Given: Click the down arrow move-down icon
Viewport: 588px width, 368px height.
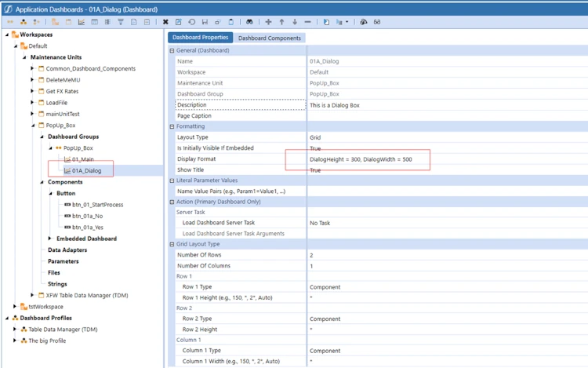Looking at the screenshot, I should 295,22.
